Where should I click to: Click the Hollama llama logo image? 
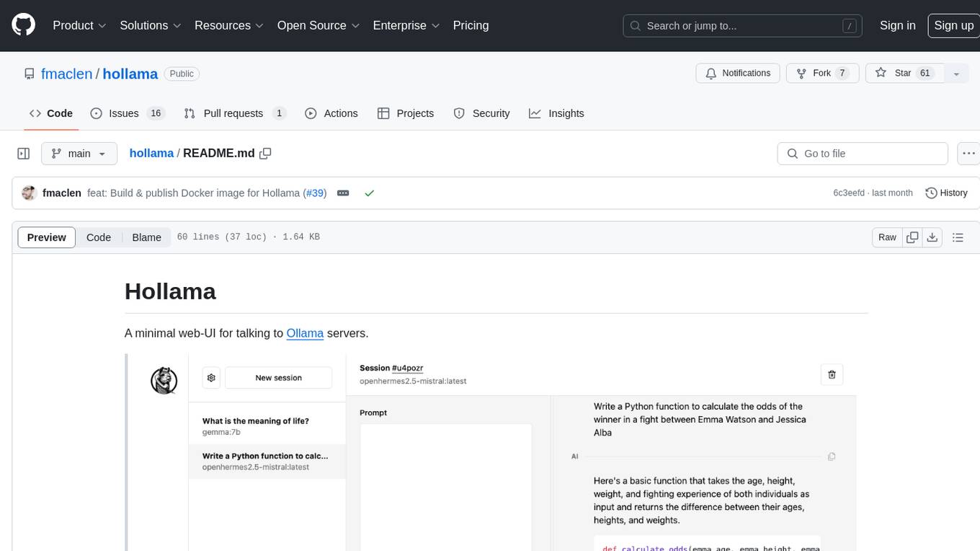pyautogui.click(x=164, y=380)
